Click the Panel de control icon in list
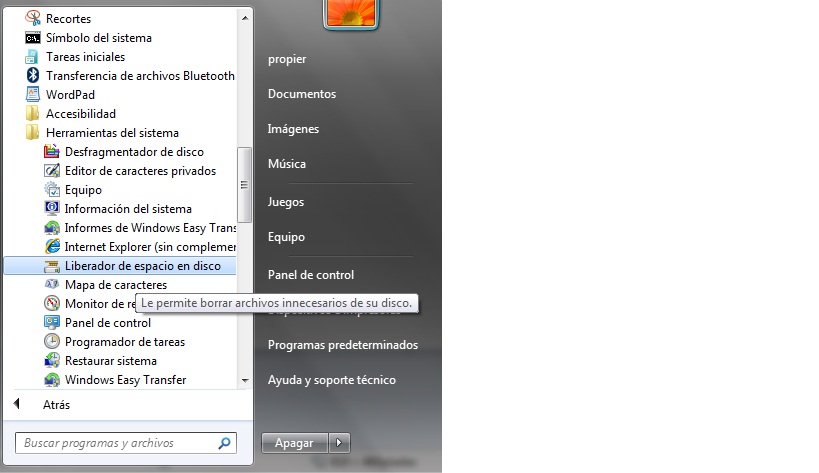819x473 pixels. (52, 322)
